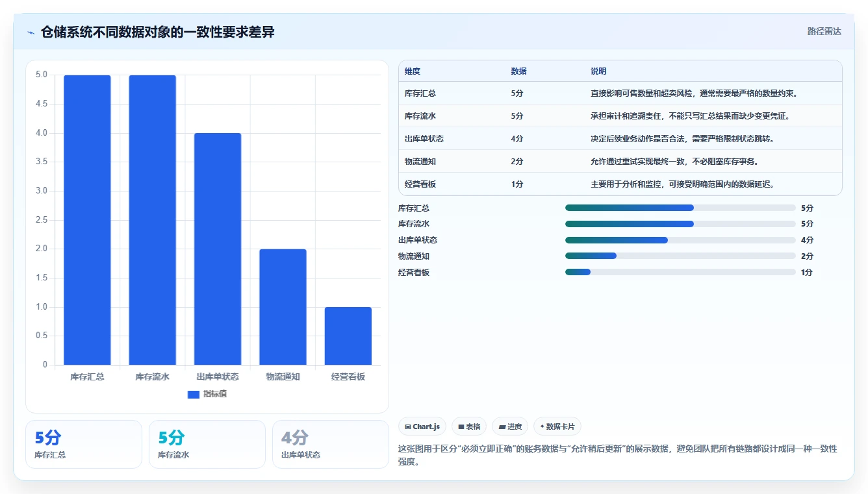Click description starting 主要用于分析和监控
The height and width of the screenshot is (494, 868).
[682, 184]
